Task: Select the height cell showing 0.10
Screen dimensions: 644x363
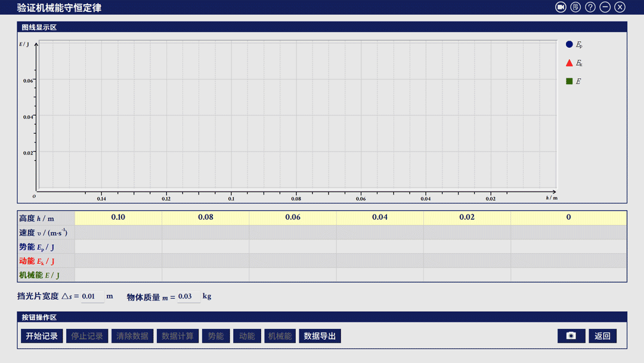Action: coord(118,217)
